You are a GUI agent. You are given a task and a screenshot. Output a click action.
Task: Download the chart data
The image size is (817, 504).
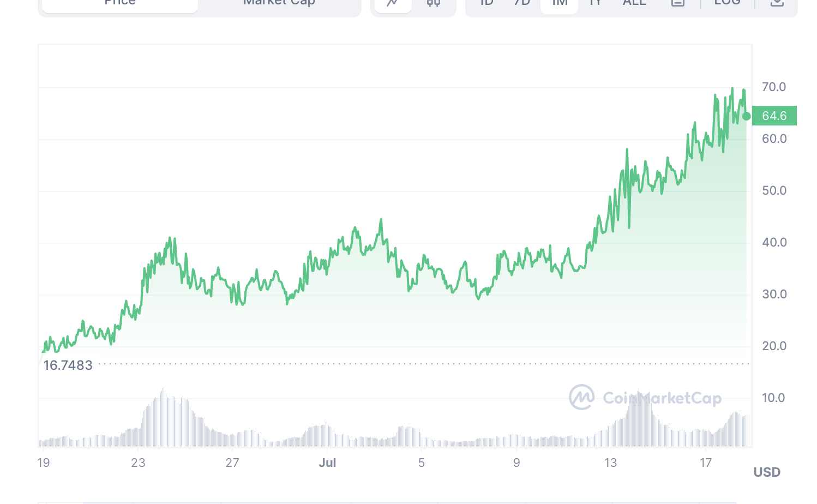777,3
